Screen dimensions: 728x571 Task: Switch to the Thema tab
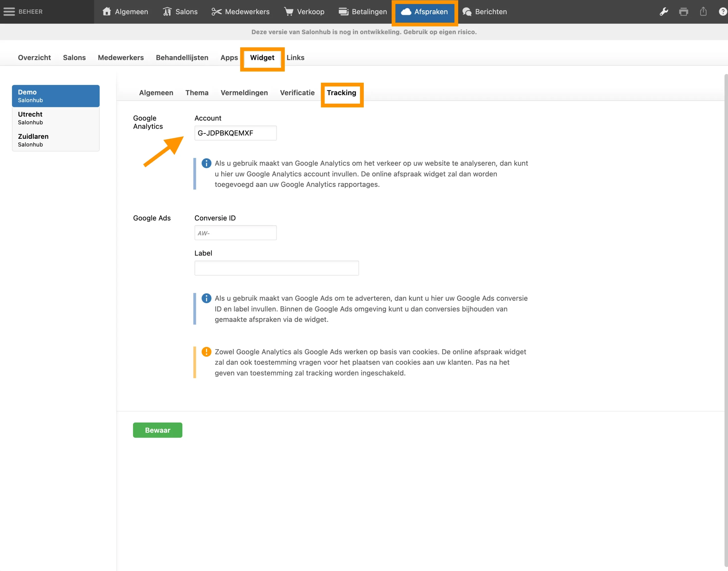click(x=197, y=93)
